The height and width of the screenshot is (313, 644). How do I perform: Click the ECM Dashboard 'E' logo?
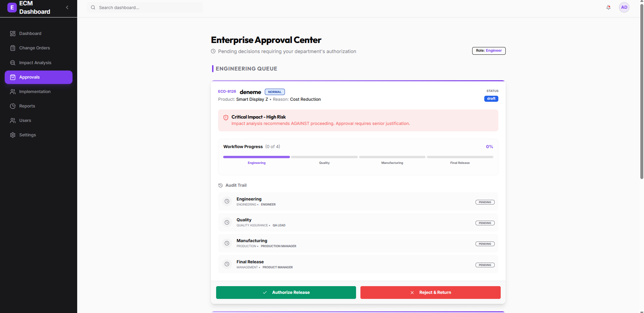click(x=12, y=7)
